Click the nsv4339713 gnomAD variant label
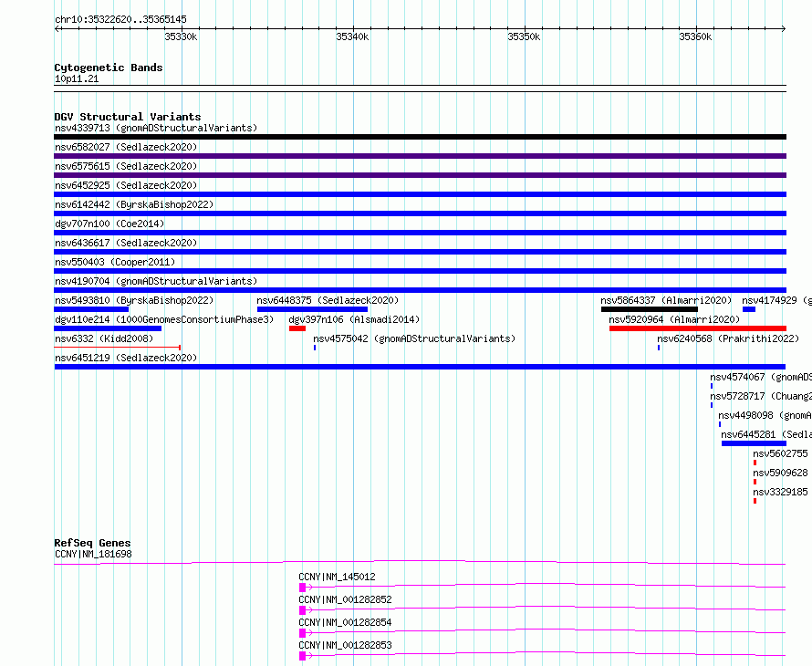The height and width of the screenshot is (666, 812). point(156,128)
